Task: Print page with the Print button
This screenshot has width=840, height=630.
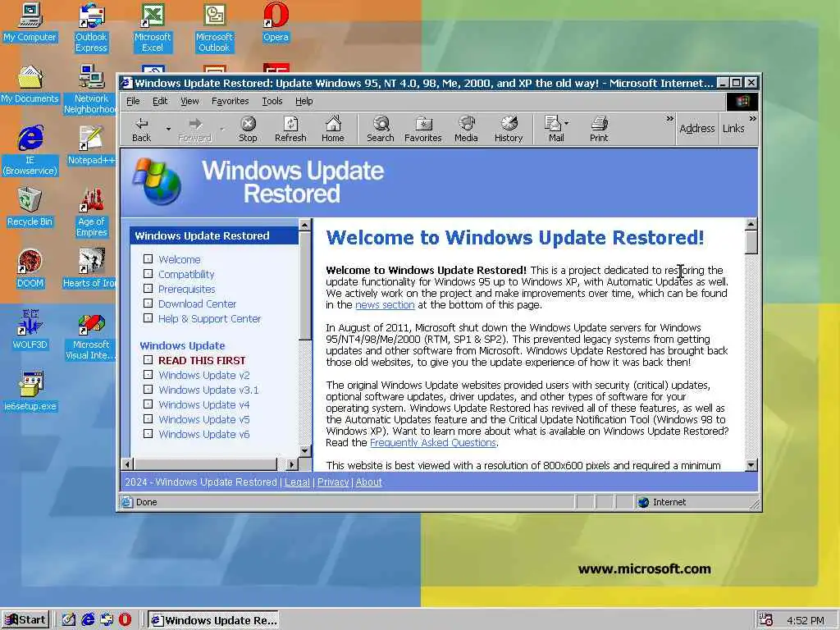Action: click(599, 129)
